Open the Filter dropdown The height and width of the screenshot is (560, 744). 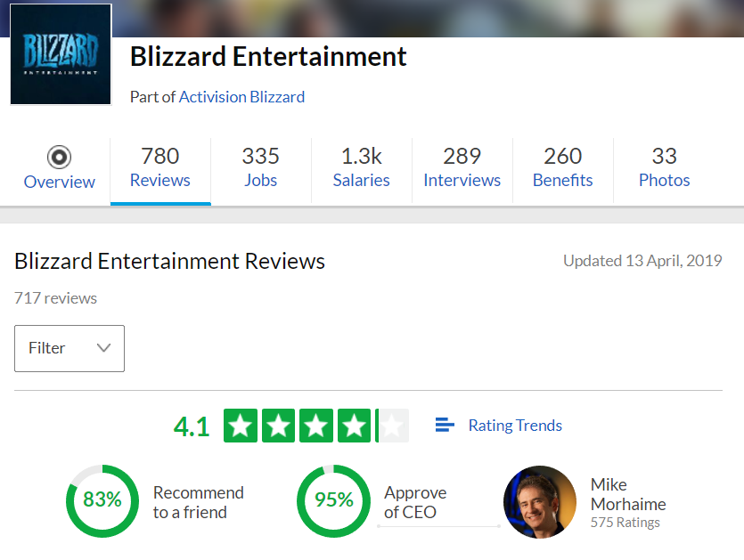[x=69, y=348]
